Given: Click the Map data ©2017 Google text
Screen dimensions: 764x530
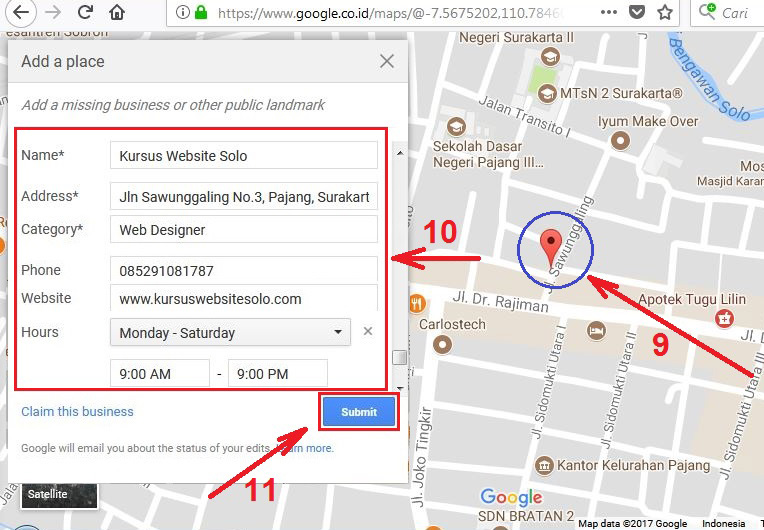Looking at the screenshot, I should [632, 524].
